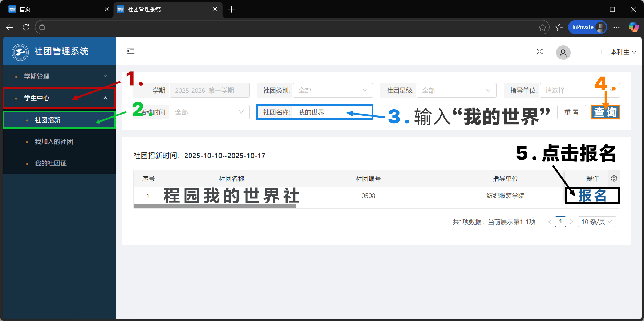This screenshot has width=644, height=321.
Task: Change the 10 条/页 page size selector
Action: 596,222
